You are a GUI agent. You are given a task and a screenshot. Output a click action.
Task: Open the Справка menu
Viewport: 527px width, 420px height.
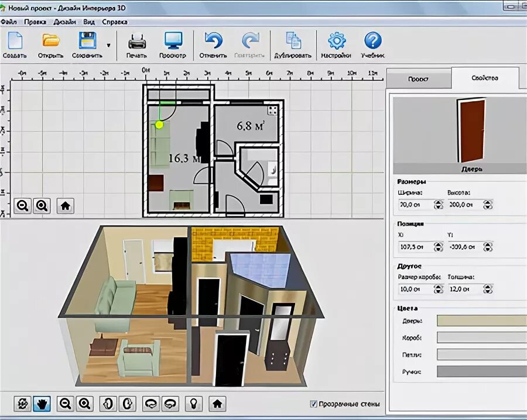point(115,22)
